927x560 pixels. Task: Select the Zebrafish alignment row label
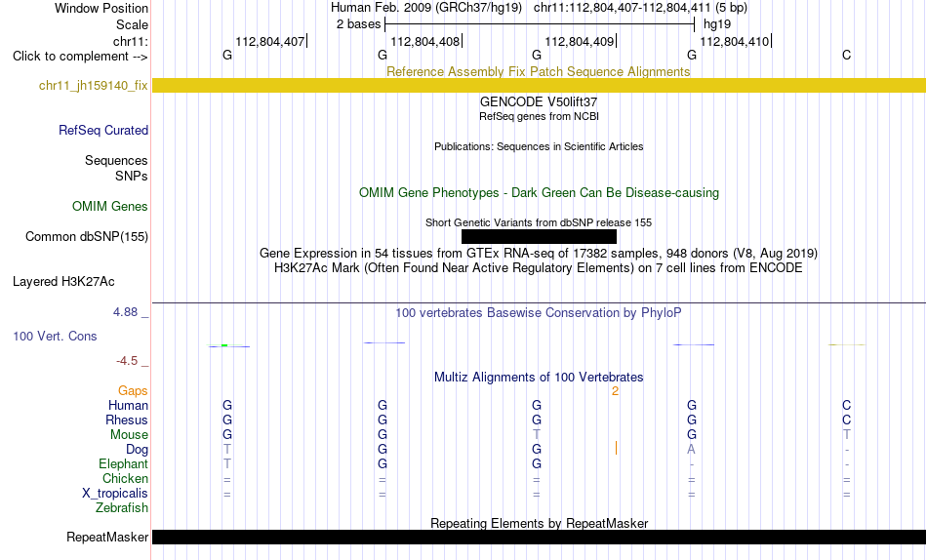(122, 508)
